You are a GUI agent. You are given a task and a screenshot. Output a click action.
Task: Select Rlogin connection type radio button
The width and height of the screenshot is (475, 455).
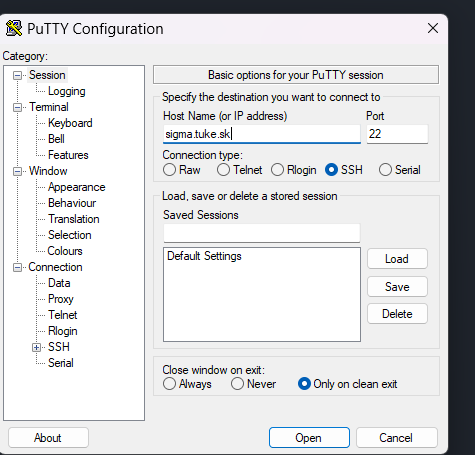tap(277, 170)
